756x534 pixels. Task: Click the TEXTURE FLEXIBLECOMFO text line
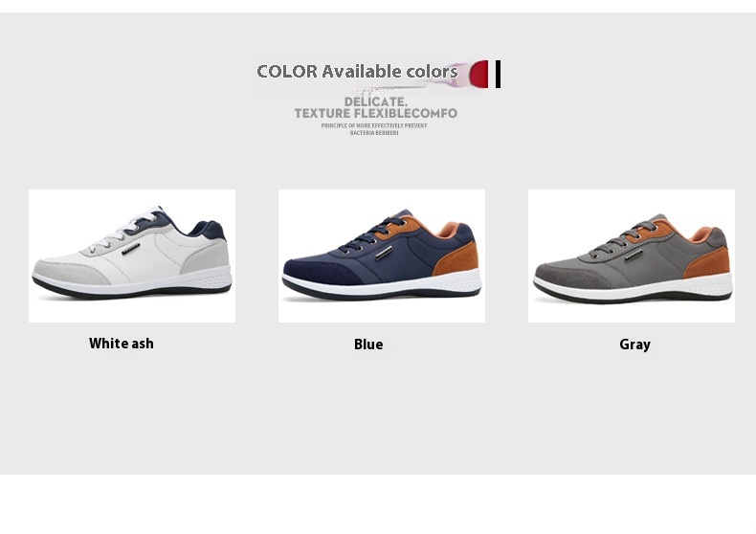tap(375, 113)
